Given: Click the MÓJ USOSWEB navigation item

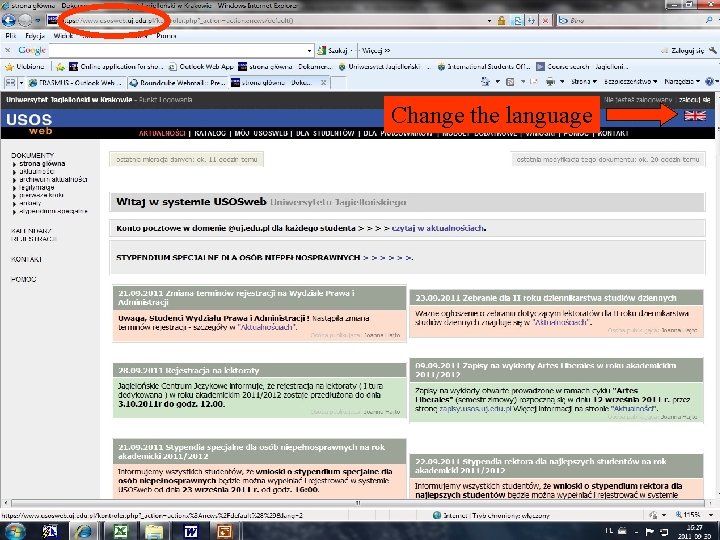Looking at the screenshot, I should (x=261, y=133).
